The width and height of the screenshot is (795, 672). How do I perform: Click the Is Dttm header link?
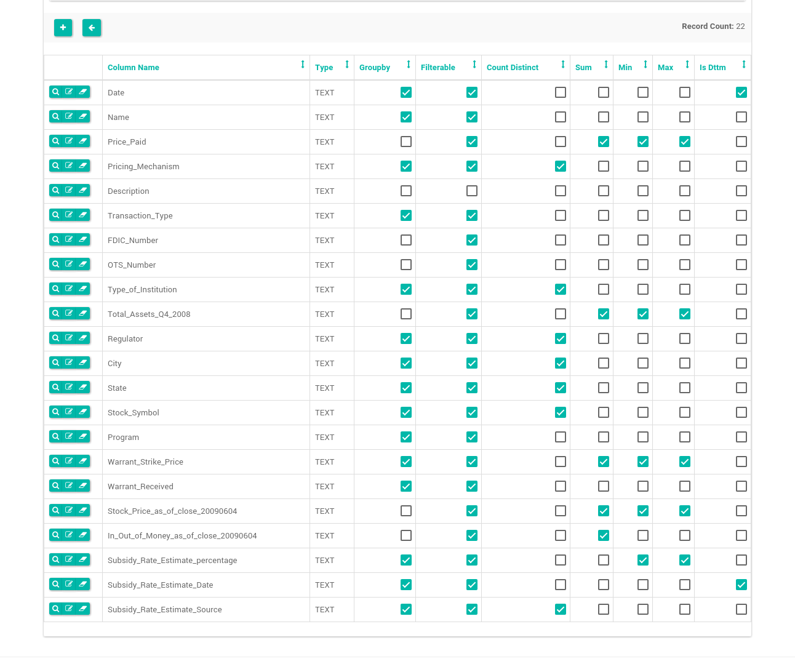713,68
